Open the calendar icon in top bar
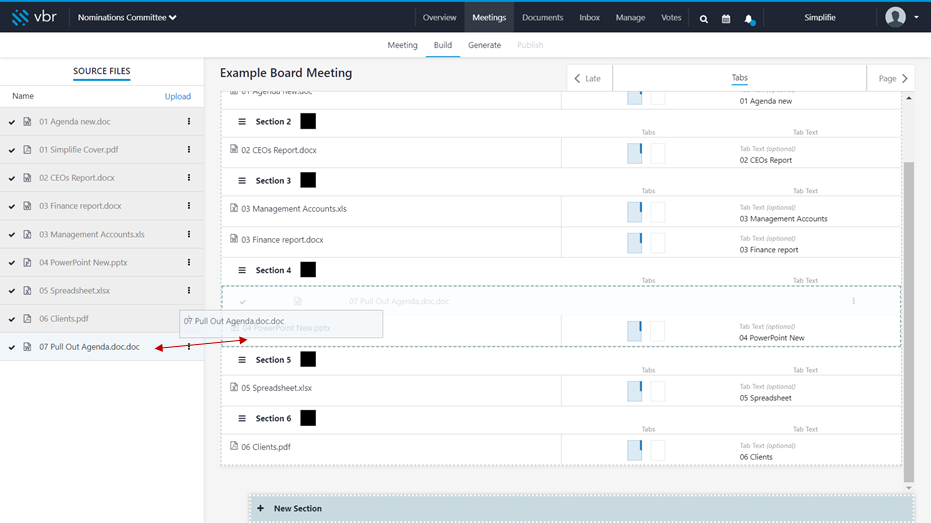Image resolution: width=931 pixels, height=523 pixels. pyautogui.click(x=726, y=19)
